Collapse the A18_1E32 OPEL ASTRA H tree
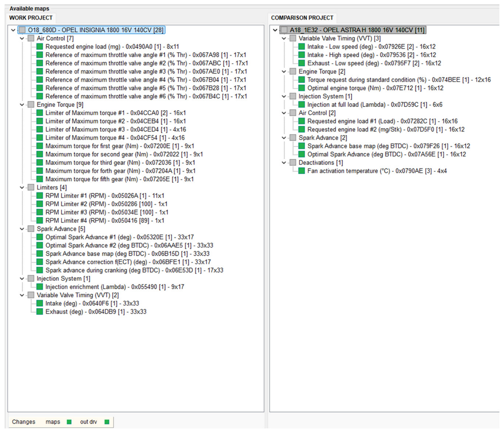 click(x=275, y=30)
